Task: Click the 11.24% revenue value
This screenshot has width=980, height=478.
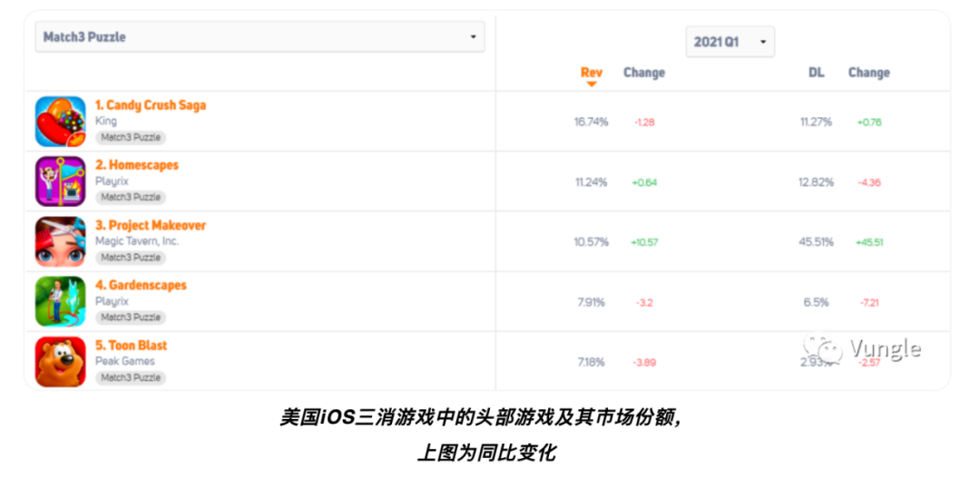Action: (x=592, y=181)
